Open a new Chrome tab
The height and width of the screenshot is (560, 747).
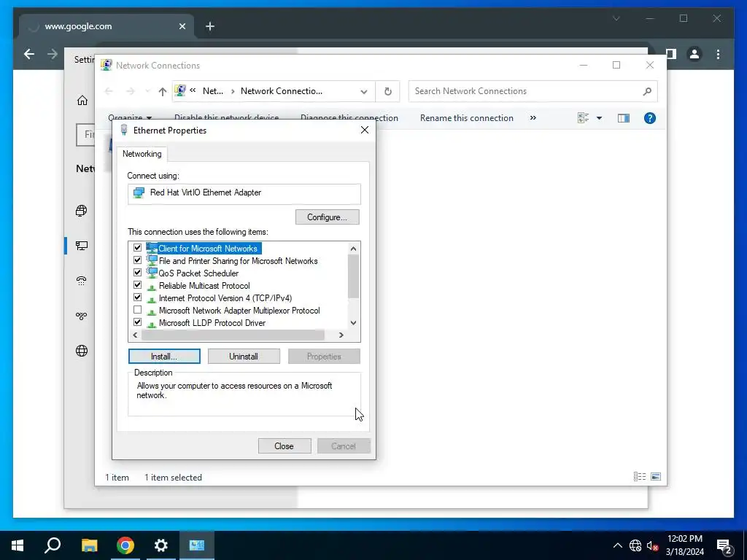coord(210,26)
